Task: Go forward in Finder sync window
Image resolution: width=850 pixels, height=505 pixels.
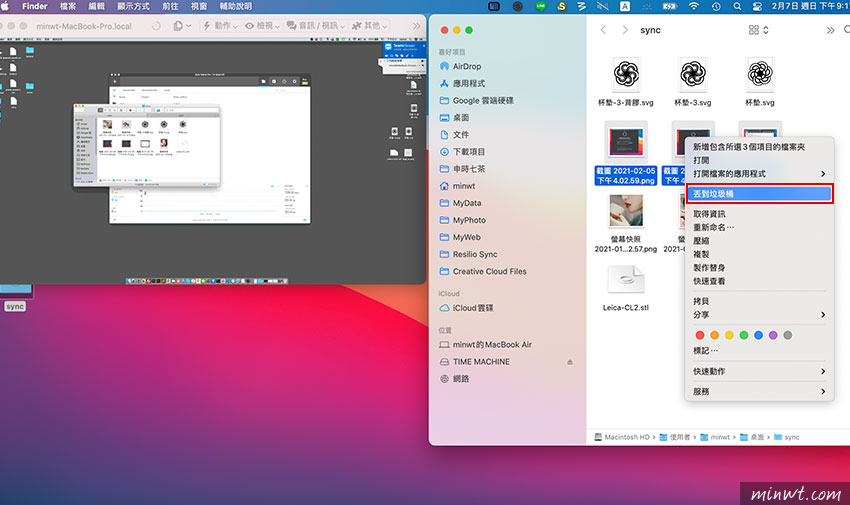Action: (x=625, y=30)
